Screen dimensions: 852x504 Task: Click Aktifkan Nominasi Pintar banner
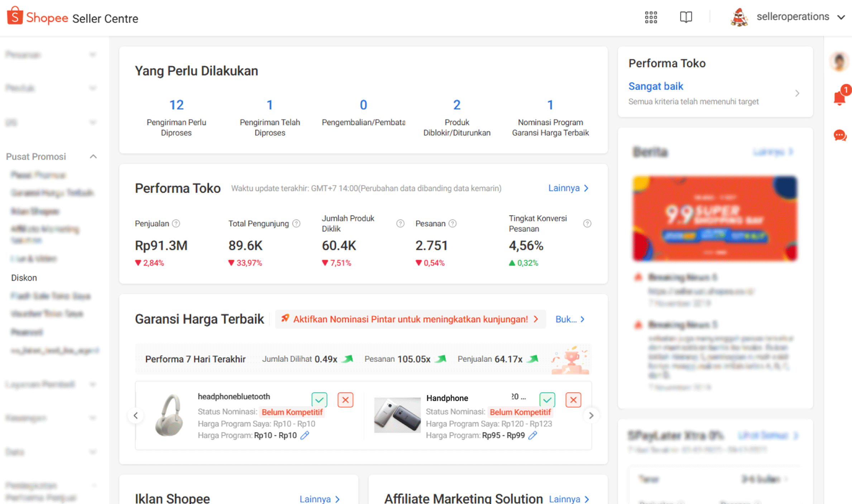click(410, 319)
